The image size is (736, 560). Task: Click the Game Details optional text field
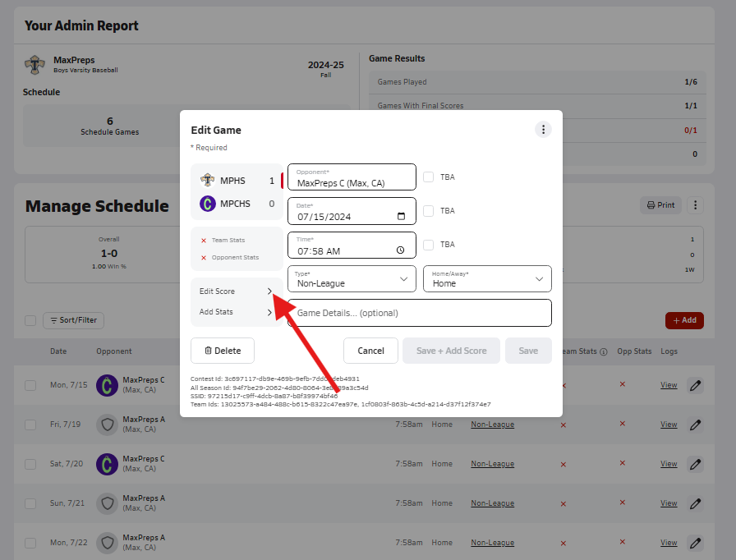tap(420, 313)
